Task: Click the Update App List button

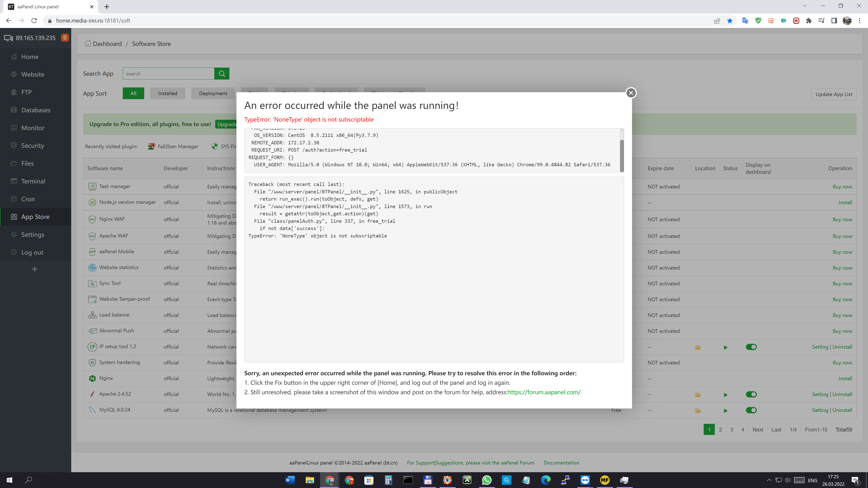Action: [834, 94]
